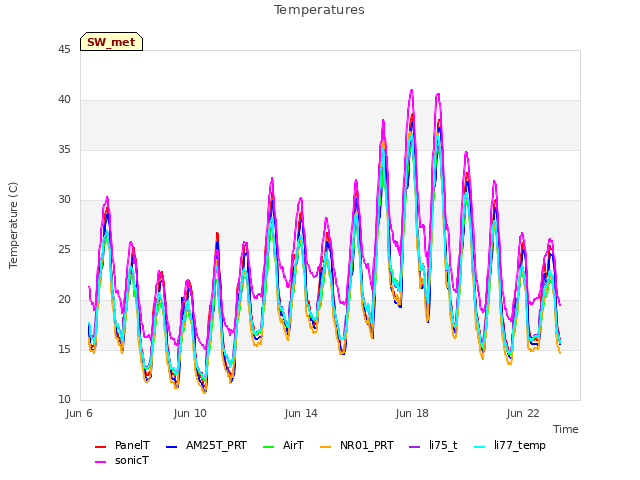Click the red PanelT color marker
The width and height of the screenshot is (640, 480).
point(100,447)
